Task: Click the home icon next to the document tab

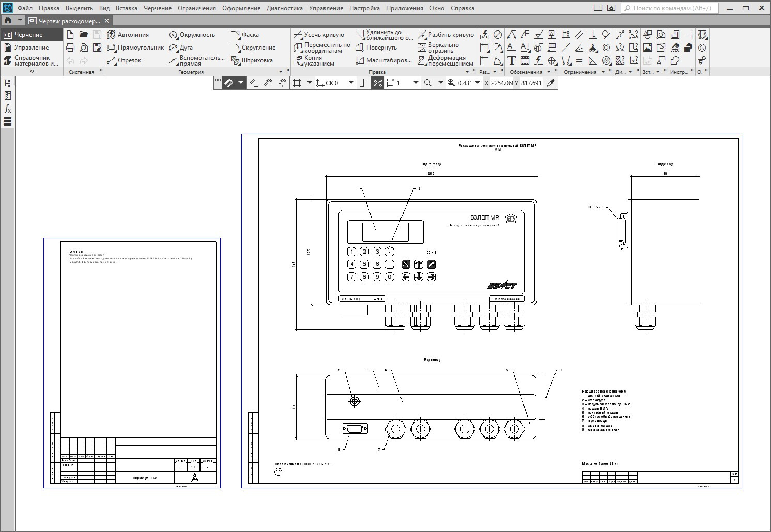Action: coord(8,21)
